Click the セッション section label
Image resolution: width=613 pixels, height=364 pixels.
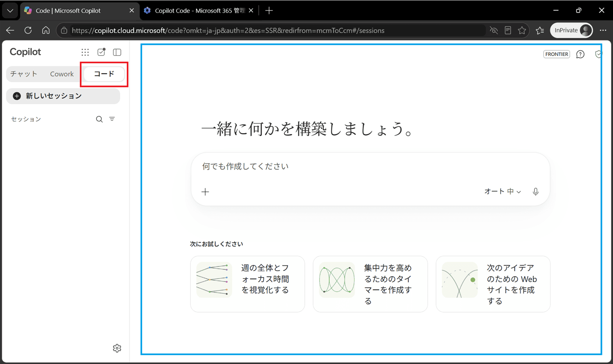click(x=26, y=119)
